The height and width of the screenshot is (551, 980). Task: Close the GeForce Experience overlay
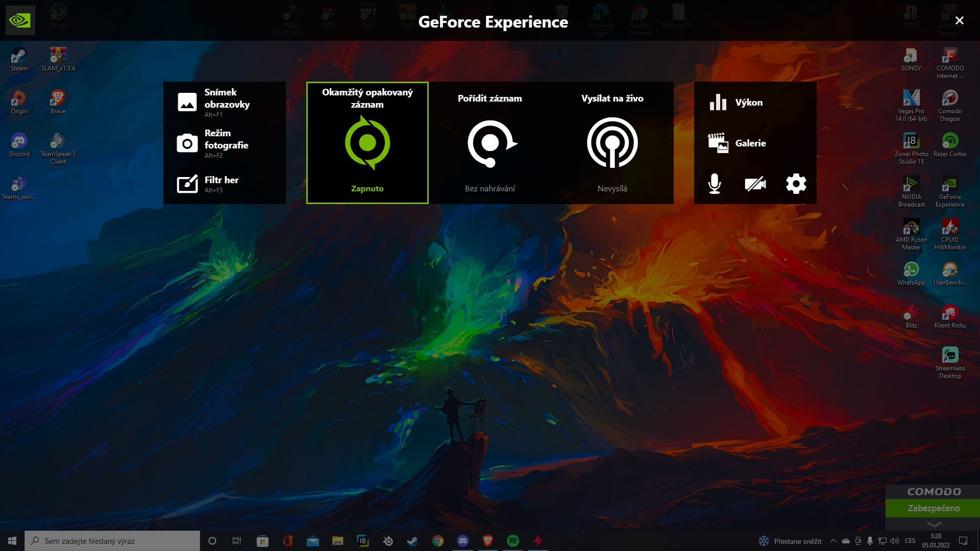point(960,20)
